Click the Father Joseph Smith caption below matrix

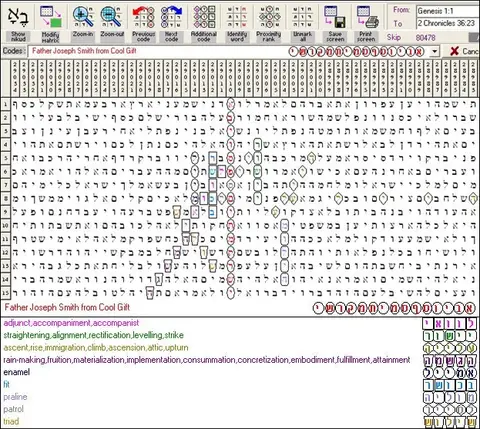(67, 307)
